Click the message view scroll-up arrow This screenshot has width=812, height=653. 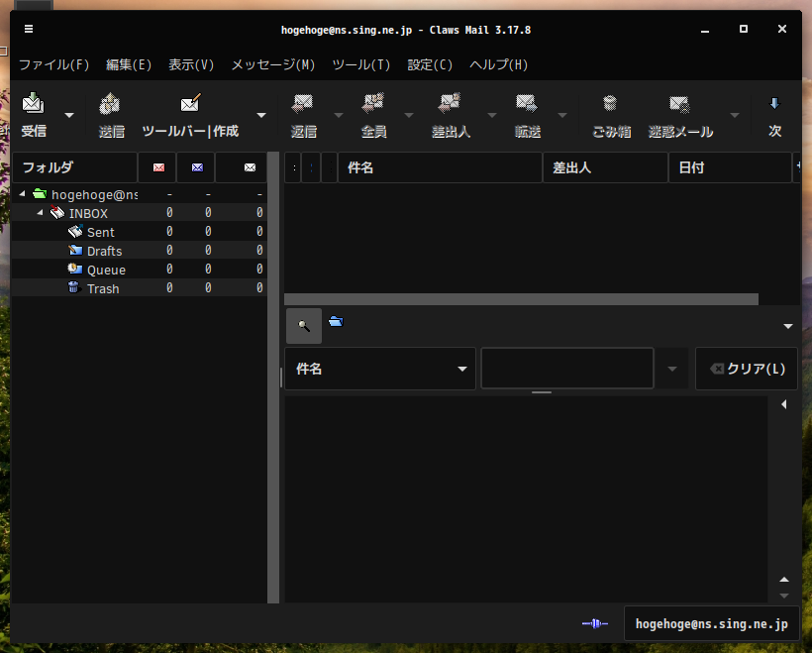click(784, 580)
